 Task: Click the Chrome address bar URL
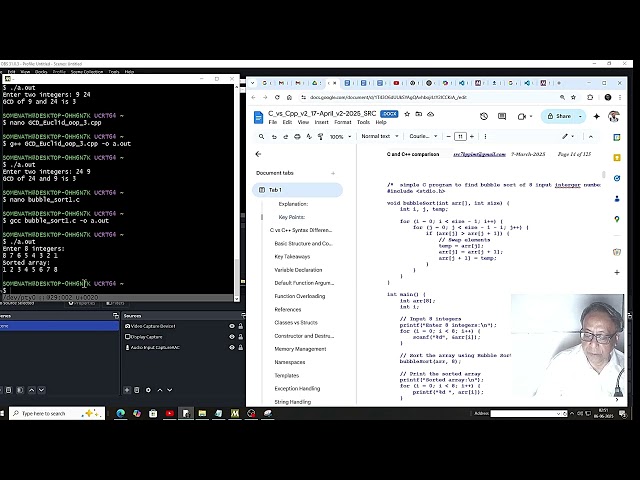(x=388, y=98)
